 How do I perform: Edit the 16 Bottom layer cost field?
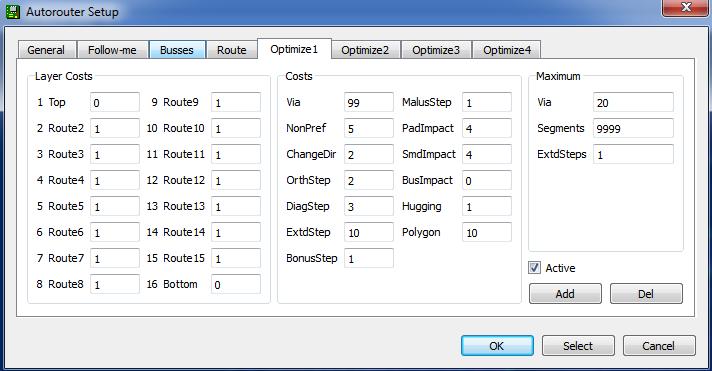[x=236, y=284]
